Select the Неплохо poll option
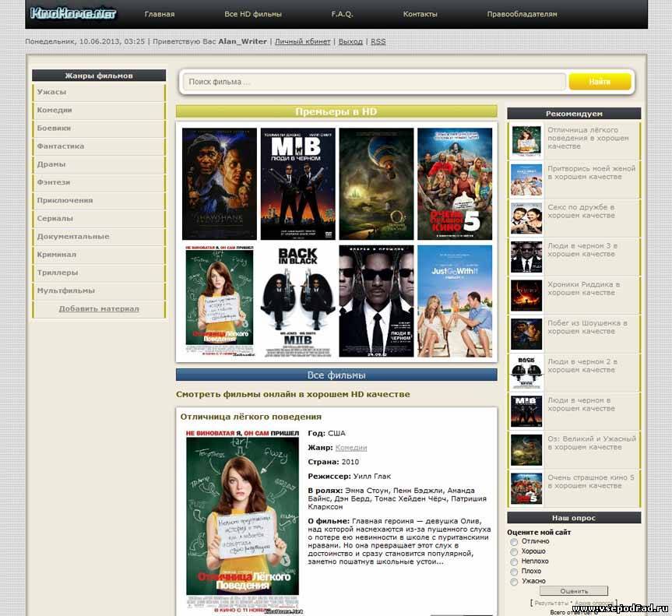This screenshot has width=672, height=616. (x=514, y=562)
